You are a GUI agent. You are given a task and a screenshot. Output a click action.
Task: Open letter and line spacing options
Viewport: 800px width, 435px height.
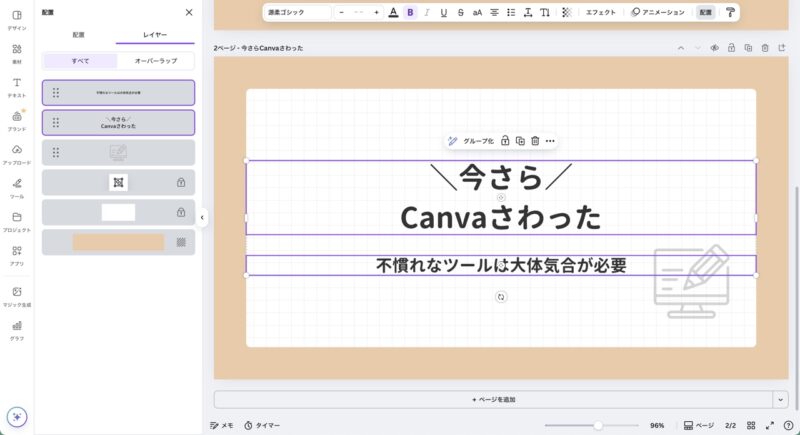(528, 12)
